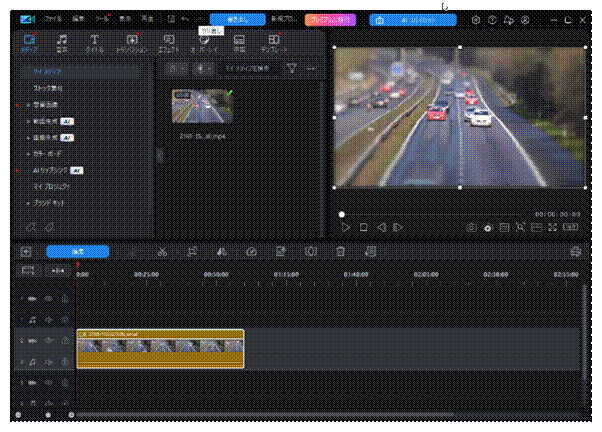Toggle the lock on video track 1
This screenshot has width=602, height=432.
tap(65, 298)
